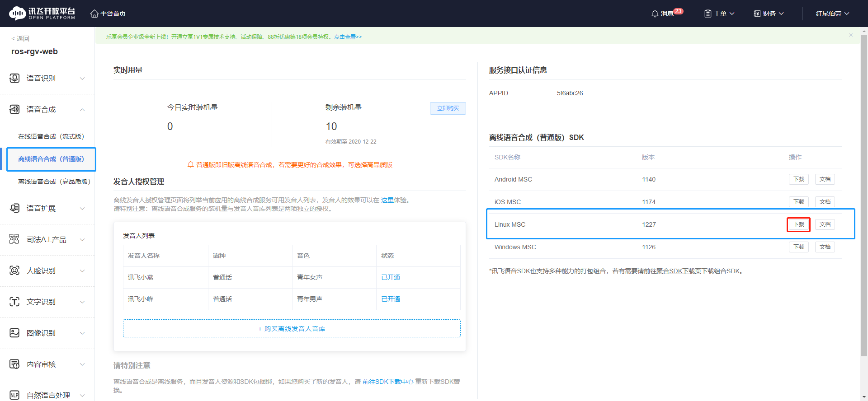Open the 消息 notification bell

[x=655, y=14]
